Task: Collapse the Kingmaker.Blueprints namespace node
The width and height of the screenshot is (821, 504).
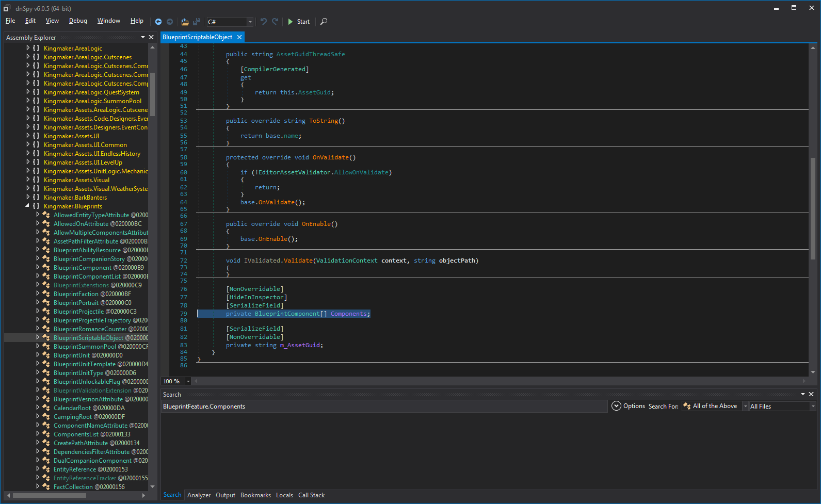Action: (27, 206)
